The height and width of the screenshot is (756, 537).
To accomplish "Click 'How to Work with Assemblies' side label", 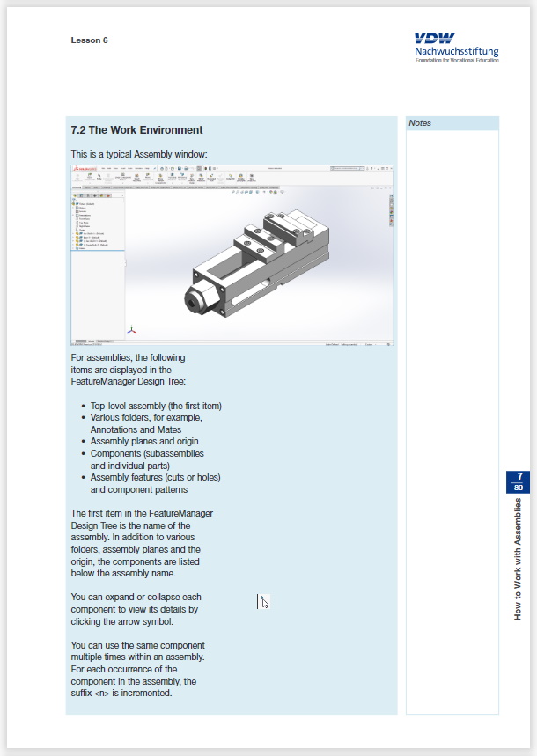I will point(519,559).
